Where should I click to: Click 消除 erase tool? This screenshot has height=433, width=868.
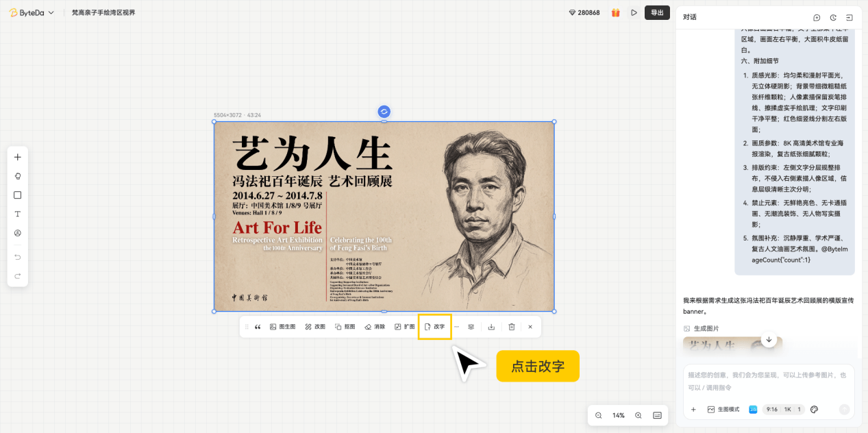375,327
